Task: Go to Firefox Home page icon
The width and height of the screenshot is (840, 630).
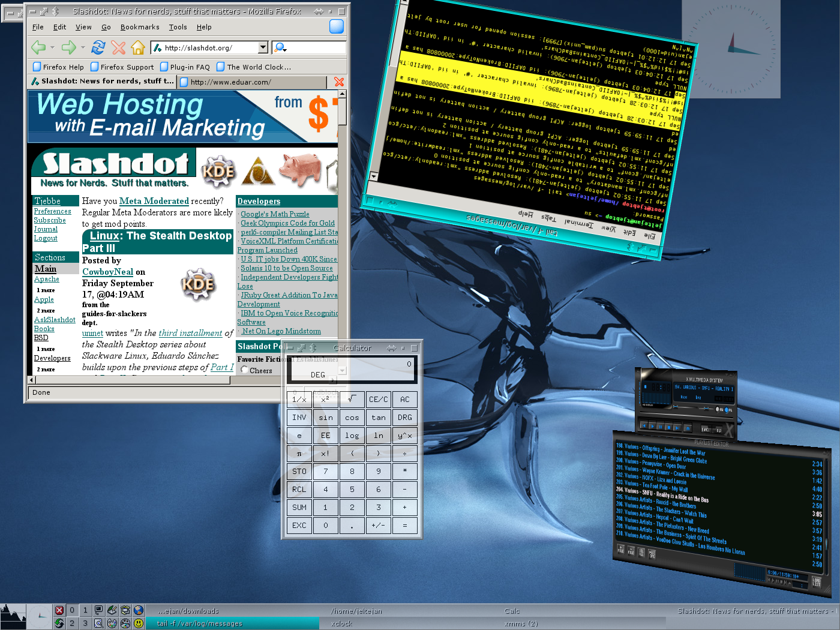Action: (138, 47)
